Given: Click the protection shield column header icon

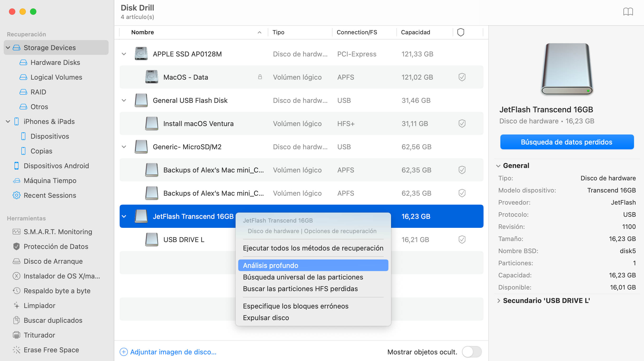Looking at the screenshot, I should (x=461, y=32).
